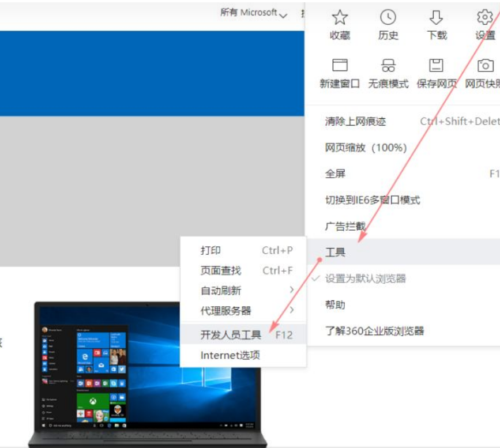Select 打印 from the tools submenu

click(211, 250)
